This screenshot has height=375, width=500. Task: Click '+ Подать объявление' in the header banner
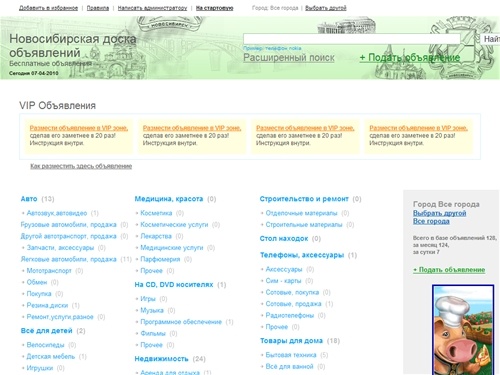point(410,58)
